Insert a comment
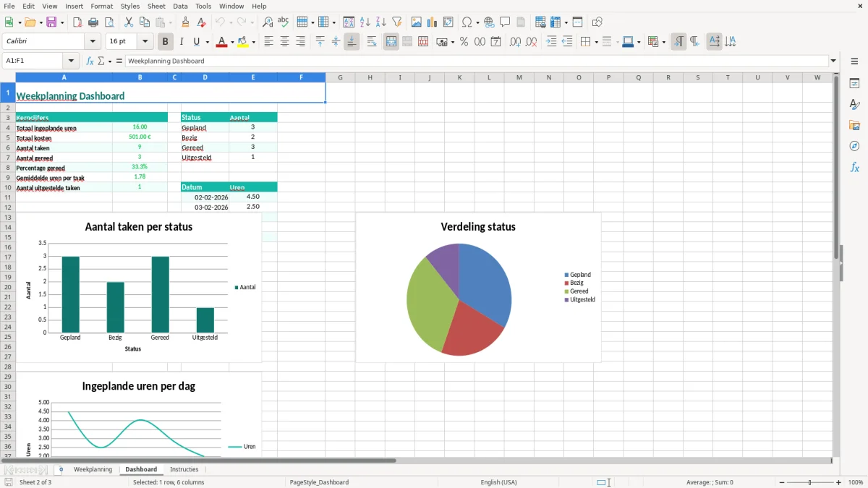This screenshot has height=488, width=868. (x=506, y=22)
